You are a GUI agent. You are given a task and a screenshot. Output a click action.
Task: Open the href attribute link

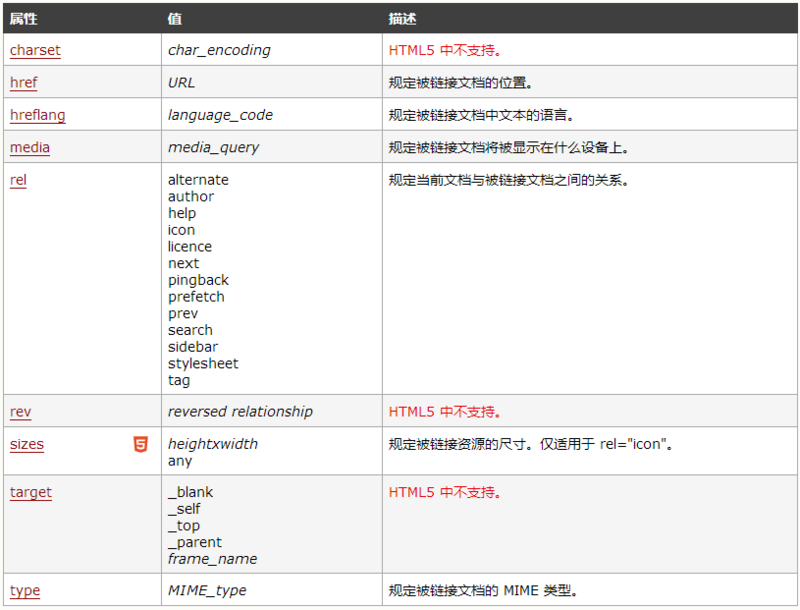click(23, 83)
